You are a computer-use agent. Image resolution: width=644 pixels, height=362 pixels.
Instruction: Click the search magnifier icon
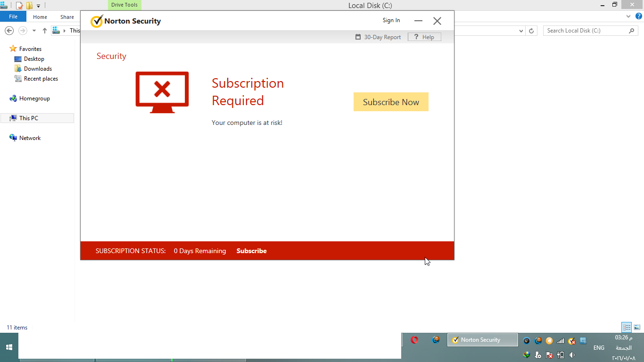tap(632, 31)
